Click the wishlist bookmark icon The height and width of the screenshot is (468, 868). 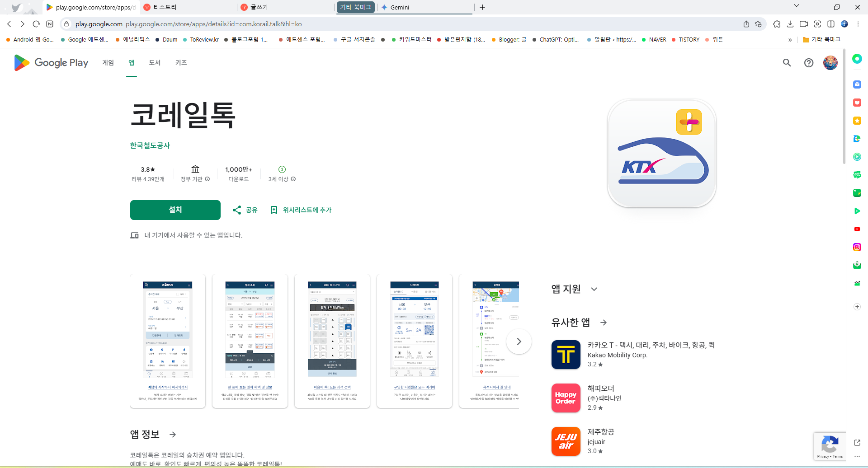point(274,210)
